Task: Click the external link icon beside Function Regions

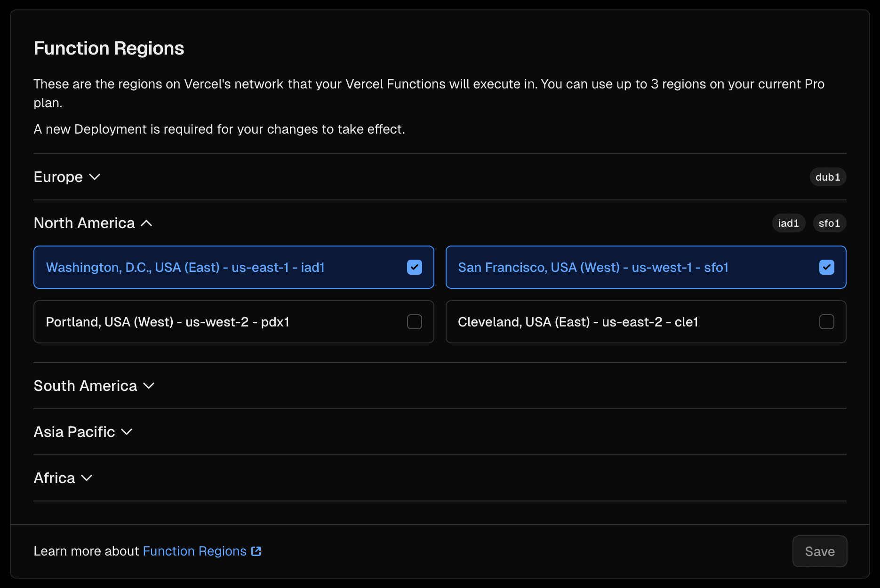Action: click(x=256, y=551)
